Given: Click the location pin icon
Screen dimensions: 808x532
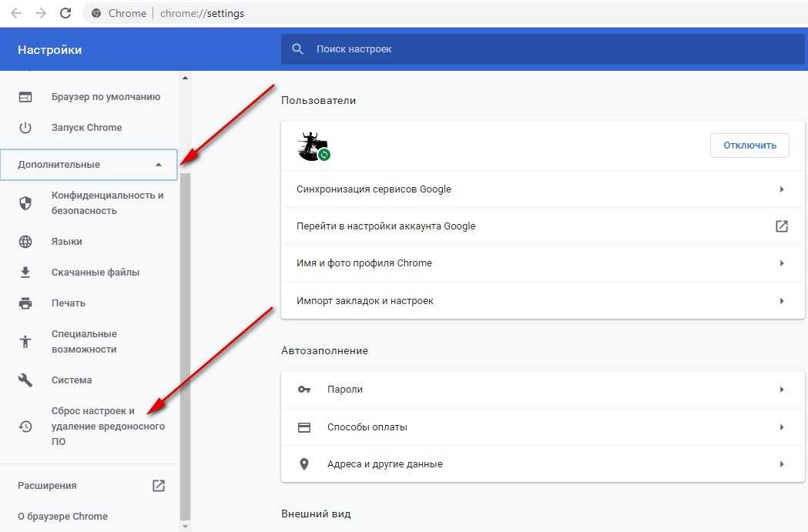Looking at the screenshot, I should coord(304,464).
